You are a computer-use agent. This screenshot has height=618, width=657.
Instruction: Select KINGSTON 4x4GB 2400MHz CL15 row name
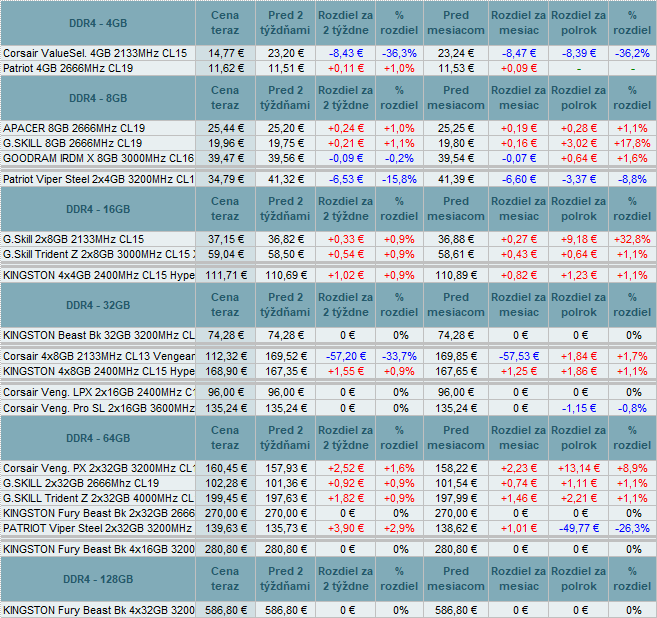[98, 275]
